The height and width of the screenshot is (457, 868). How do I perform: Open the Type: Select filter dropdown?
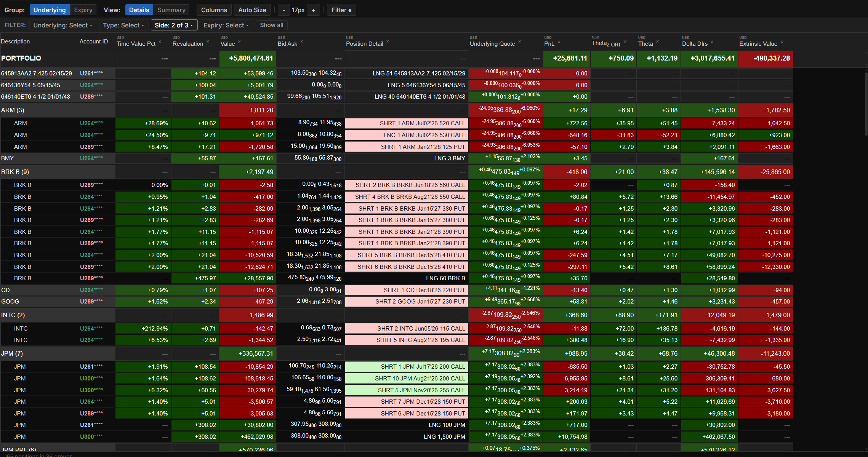(123, 25)
